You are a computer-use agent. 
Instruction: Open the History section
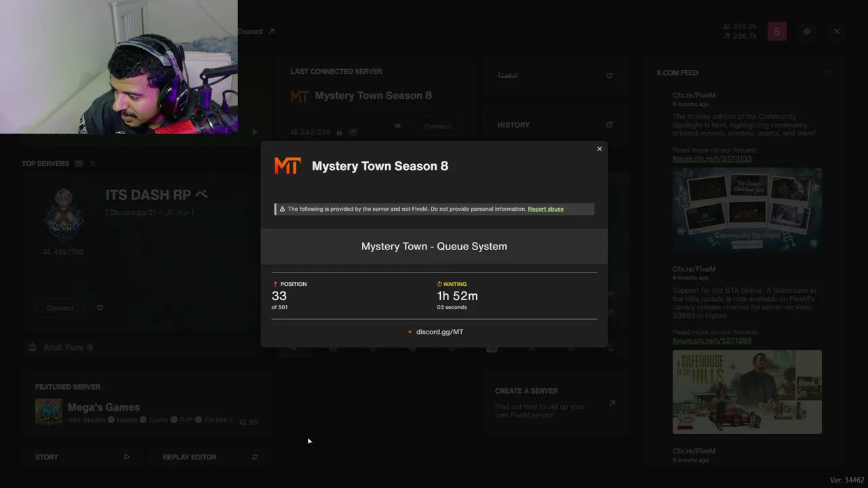[x=513, y=125]
